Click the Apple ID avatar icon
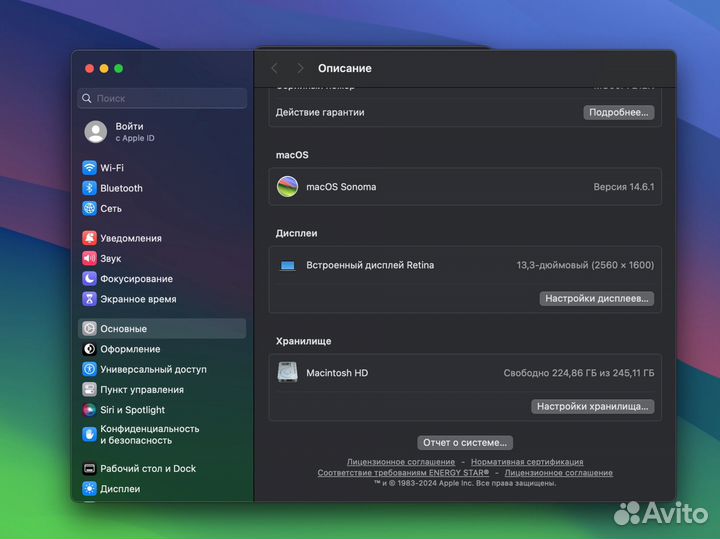Image resolution: width=720 pixels, height=539 pixels. (96, 132)
